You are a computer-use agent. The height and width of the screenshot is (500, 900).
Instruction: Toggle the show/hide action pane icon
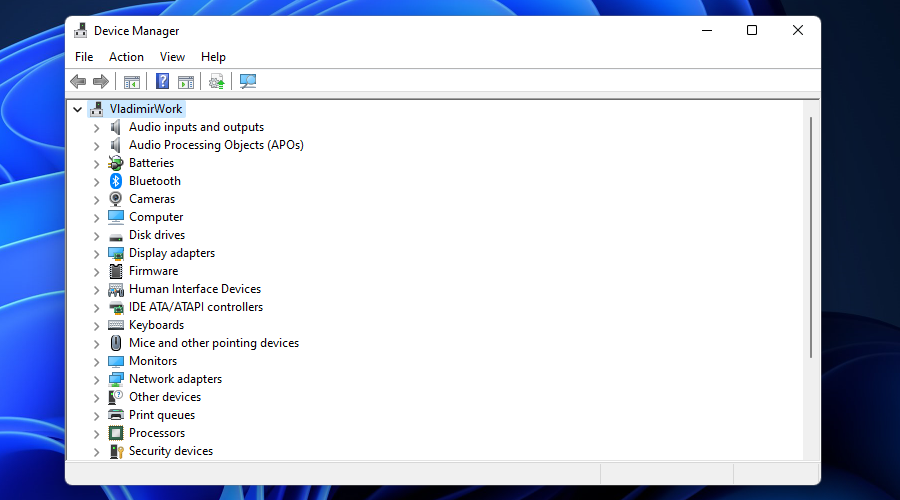coord(186,82)
